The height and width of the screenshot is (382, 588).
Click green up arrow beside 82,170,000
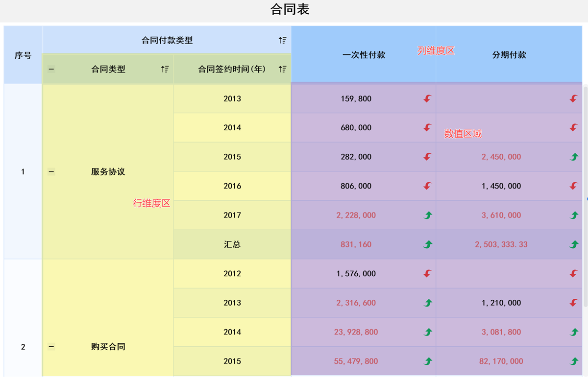574,361
